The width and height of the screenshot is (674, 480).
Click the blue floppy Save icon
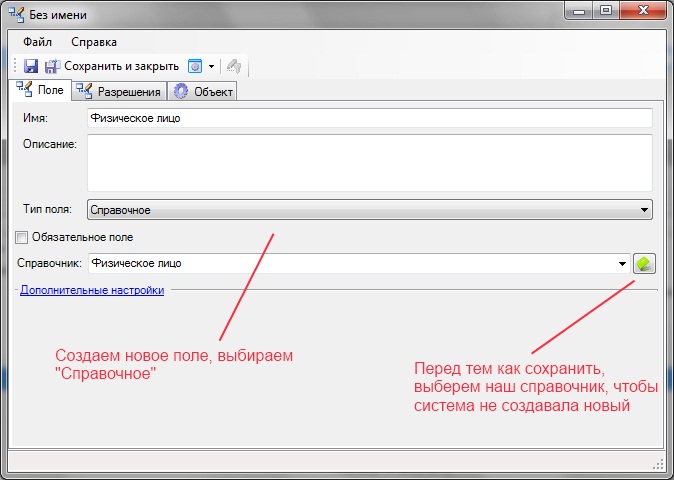[30, 67]
